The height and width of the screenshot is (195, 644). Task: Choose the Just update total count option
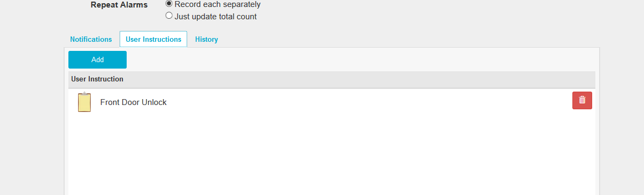169,16
